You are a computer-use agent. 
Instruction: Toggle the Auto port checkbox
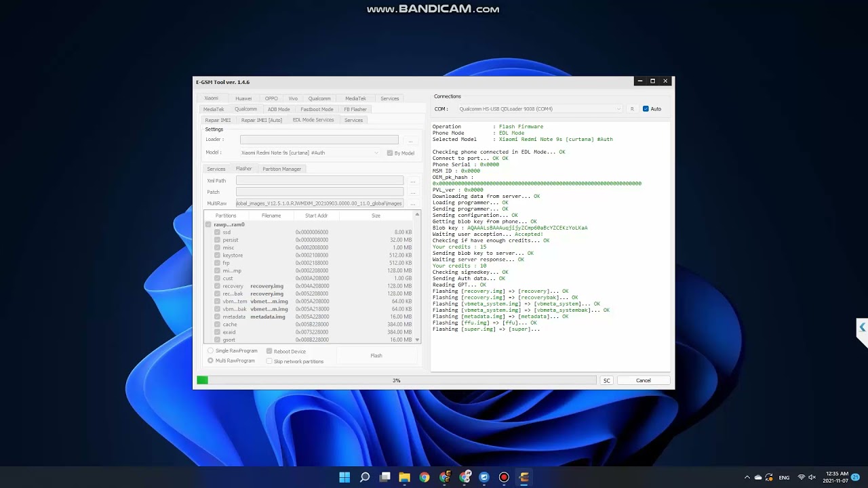click(646, 109)
